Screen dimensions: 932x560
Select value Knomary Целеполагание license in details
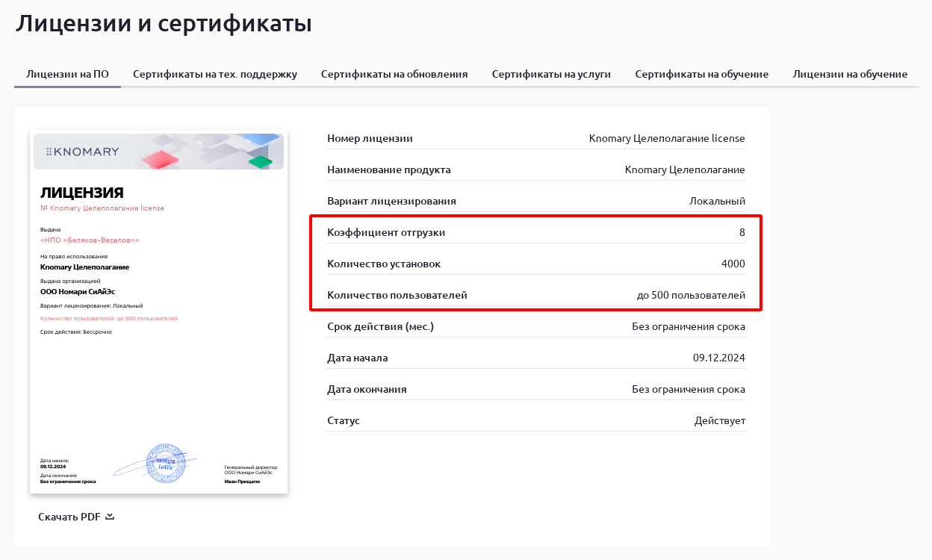coord(667,138)
